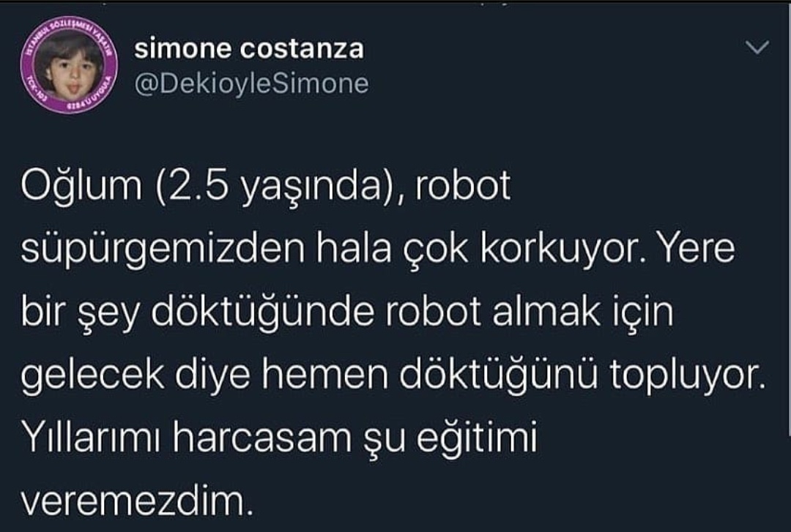Click the word "Yere" ending the second line

click(x=697, y=249)
